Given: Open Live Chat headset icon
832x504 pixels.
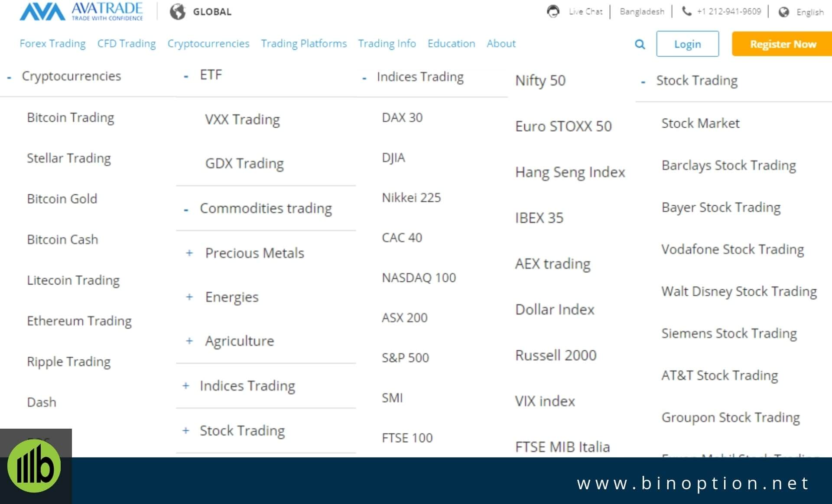Looking at the screenshot, I should 553,11.
